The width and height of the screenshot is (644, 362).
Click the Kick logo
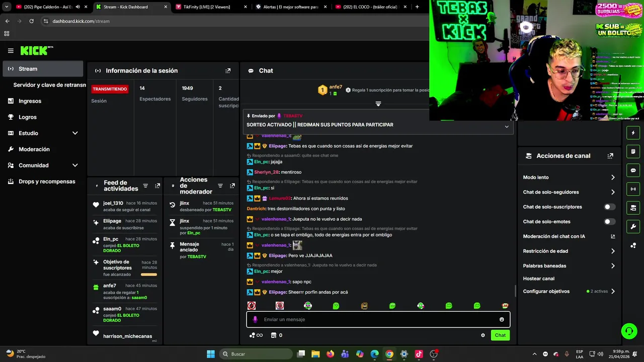(x=36, y=50)
